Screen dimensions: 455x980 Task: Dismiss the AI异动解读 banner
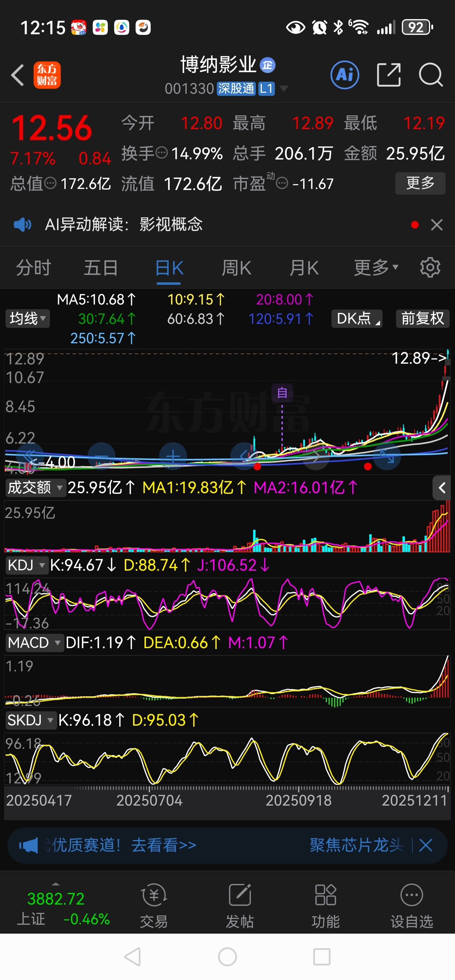[x=437, y=225]
